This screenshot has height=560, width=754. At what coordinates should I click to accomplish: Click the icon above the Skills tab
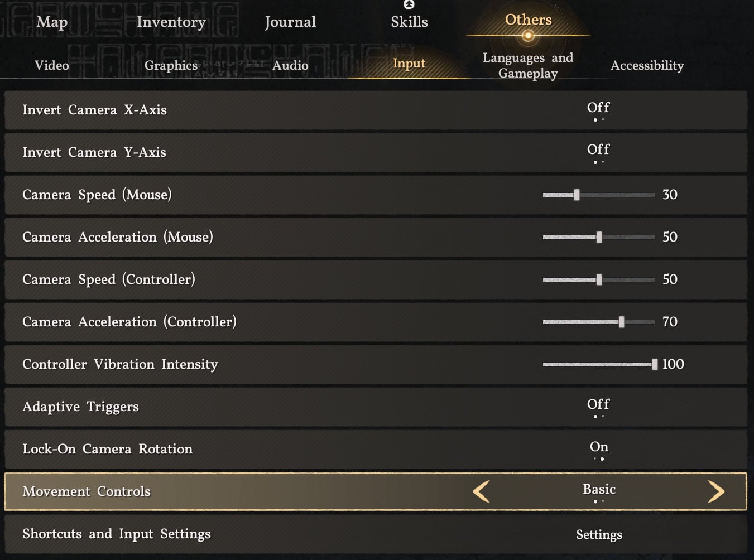(409, 5)
